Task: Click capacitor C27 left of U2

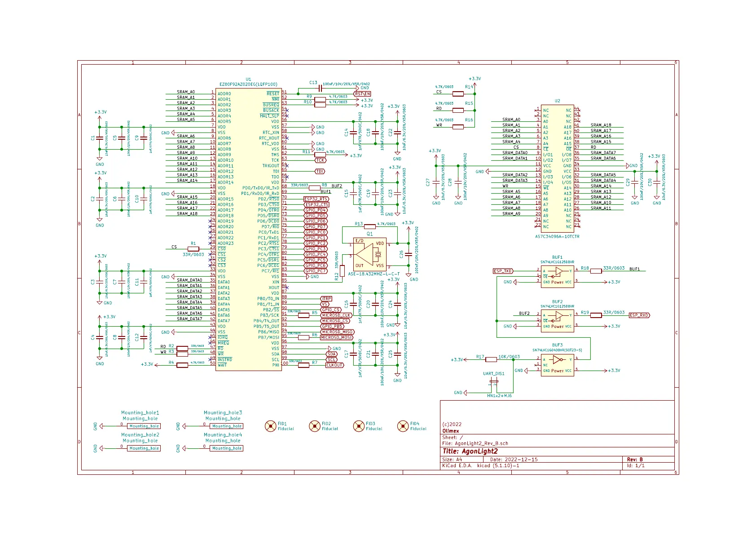Action: click(436, 182)
